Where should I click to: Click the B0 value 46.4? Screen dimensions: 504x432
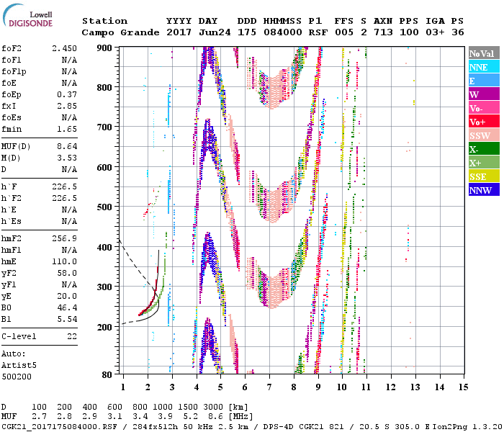pyautogui.click(x=67, y=308)
